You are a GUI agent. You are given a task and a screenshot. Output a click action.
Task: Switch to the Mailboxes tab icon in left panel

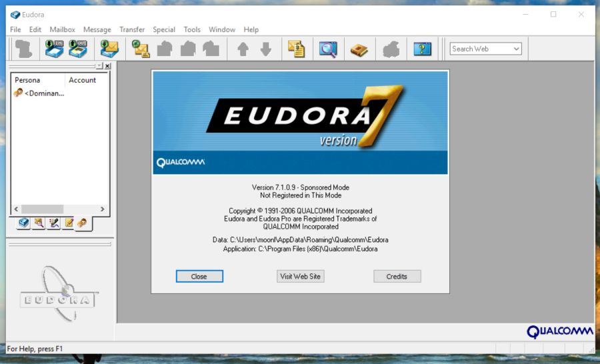point(24,223)
